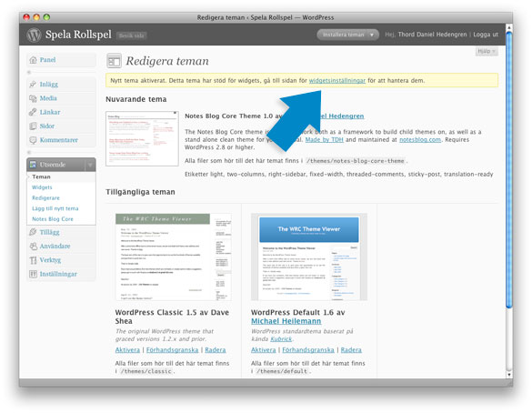This screenshot has width=532, height=413.
Task: Expand the Hjälp help tab
Action: (487, 51)
